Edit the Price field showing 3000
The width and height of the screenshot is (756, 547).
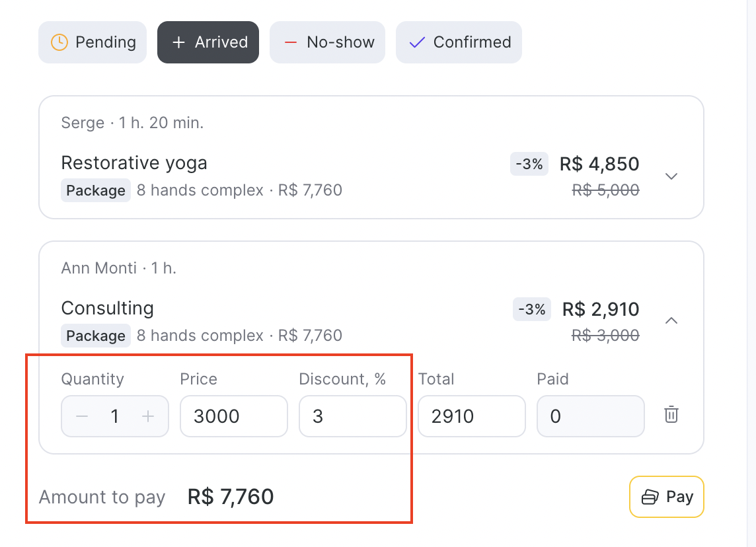coord(233,416)
